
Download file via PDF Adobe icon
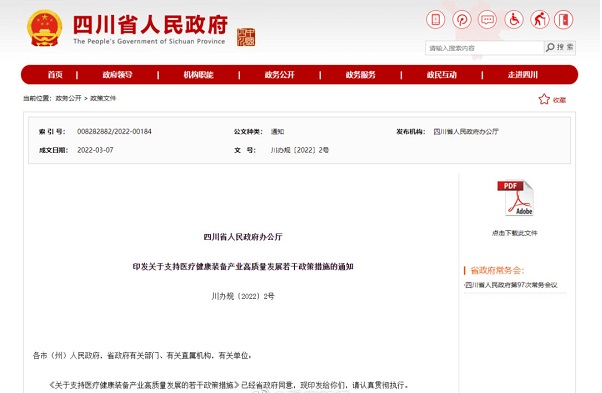pyautogui.click(x=515, y=198)
